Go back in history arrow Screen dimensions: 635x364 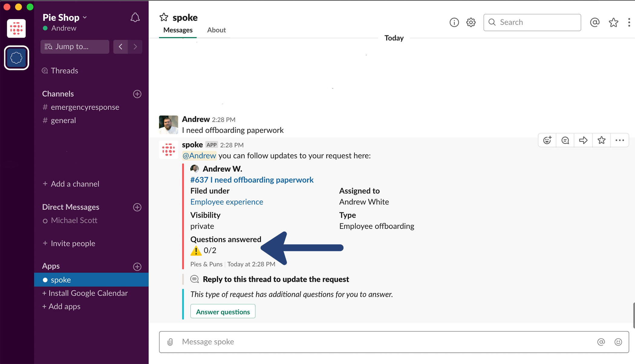coord(121,47)
